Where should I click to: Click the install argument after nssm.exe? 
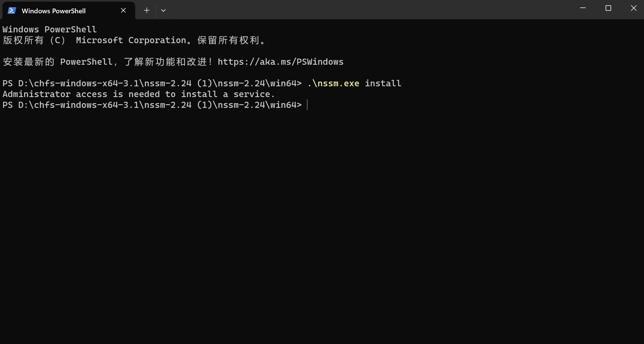383,83
